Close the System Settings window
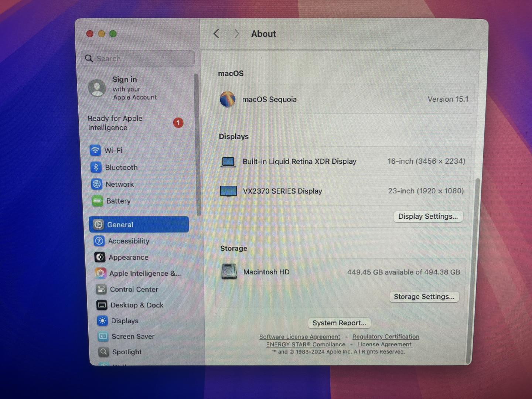The width and height of the screenshot is (532, 399). 90,34
